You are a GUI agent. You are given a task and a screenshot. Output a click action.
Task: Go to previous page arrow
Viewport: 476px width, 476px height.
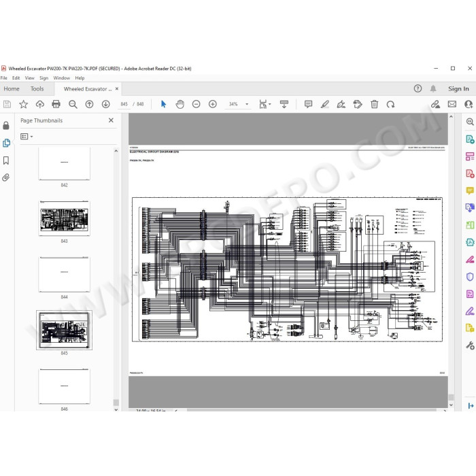(89, 105)
